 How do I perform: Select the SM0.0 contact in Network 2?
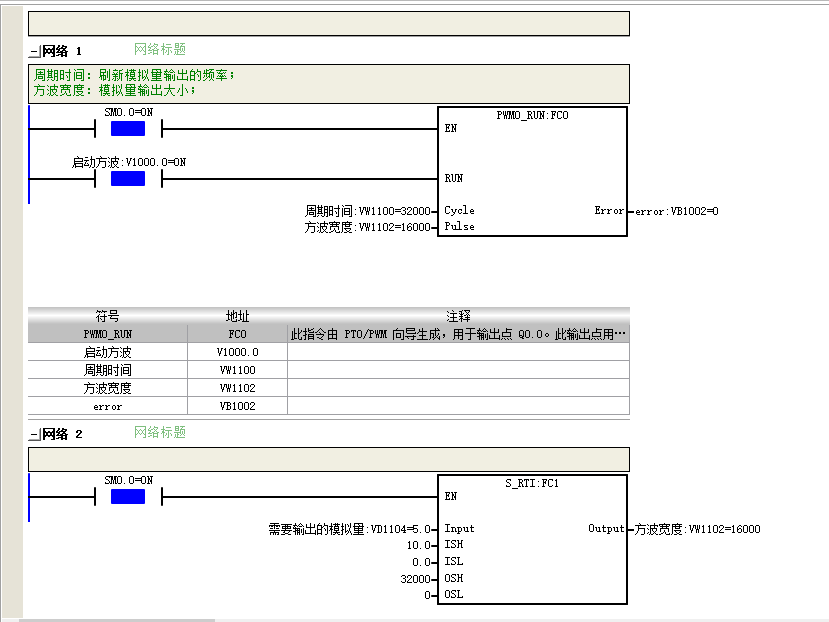128,497
